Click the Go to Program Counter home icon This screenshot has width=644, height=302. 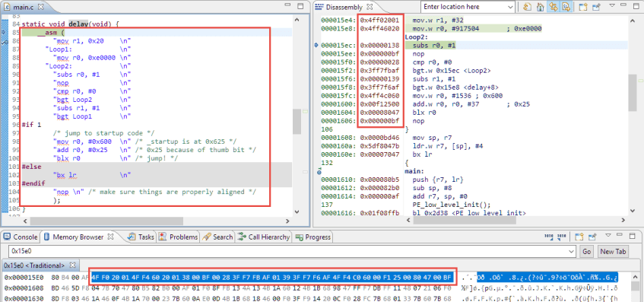pos(541,7)
